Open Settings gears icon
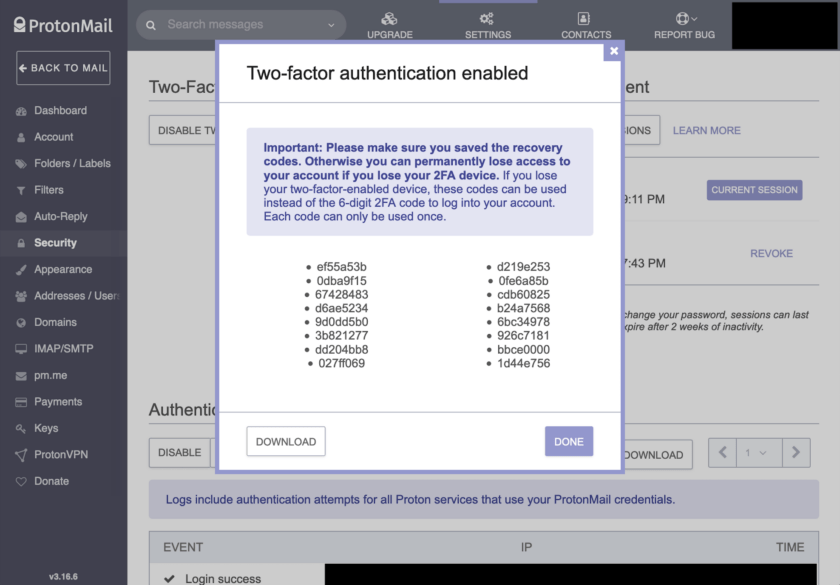 tap(487, 19)
